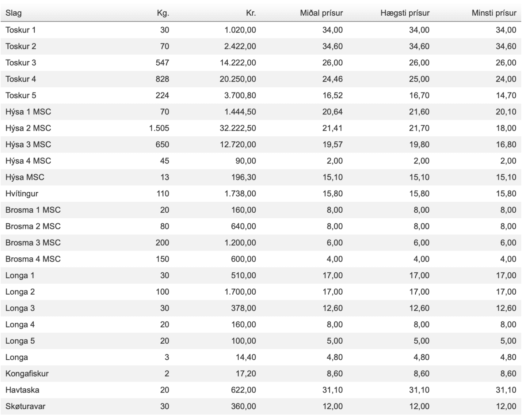Click the 20.250,00 amount for Toskur 4
This screenshot has width=526, height=420.
pyautogui.click(x=238, y=79)
